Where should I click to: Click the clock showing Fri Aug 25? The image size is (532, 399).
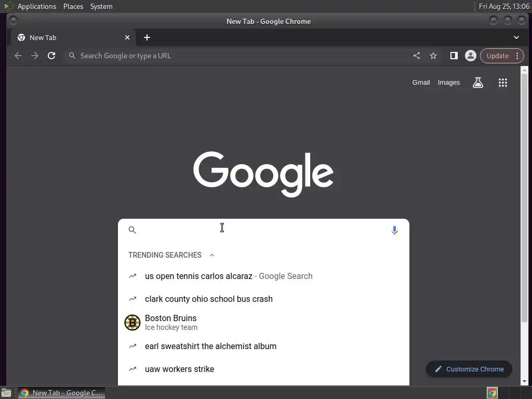point(504,6)
